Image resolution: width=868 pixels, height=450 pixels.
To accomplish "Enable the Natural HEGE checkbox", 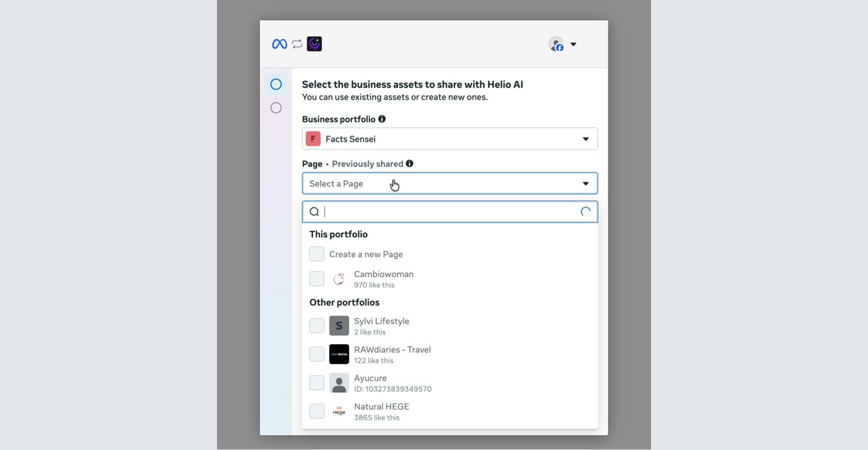I will click(x=317, y=412).
